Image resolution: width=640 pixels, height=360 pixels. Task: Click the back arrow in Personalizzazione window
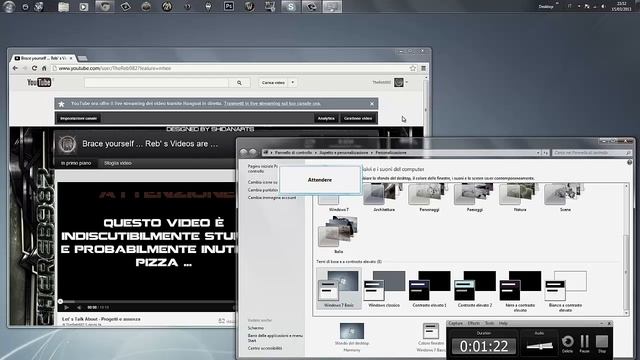(244, 152)
